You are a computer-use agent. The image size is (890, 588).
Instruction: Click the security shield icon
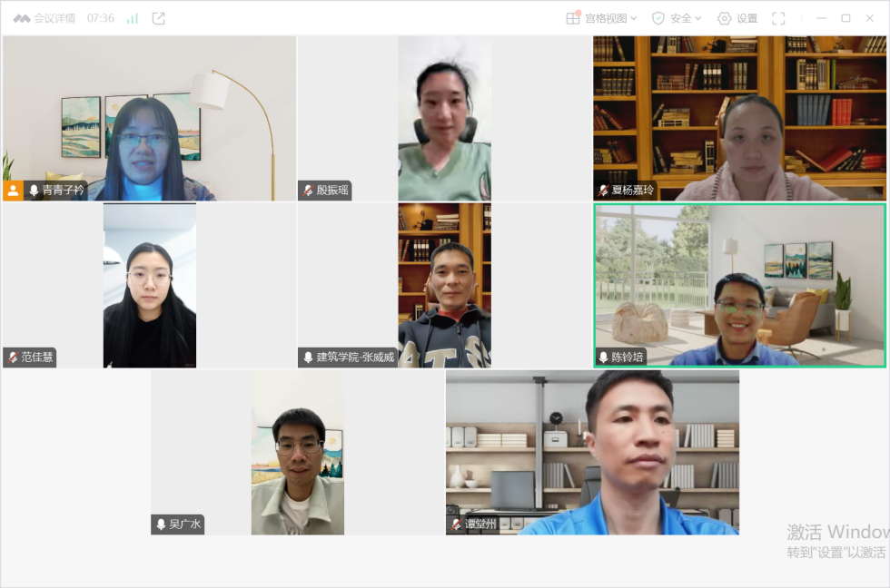tap(658, 18)
